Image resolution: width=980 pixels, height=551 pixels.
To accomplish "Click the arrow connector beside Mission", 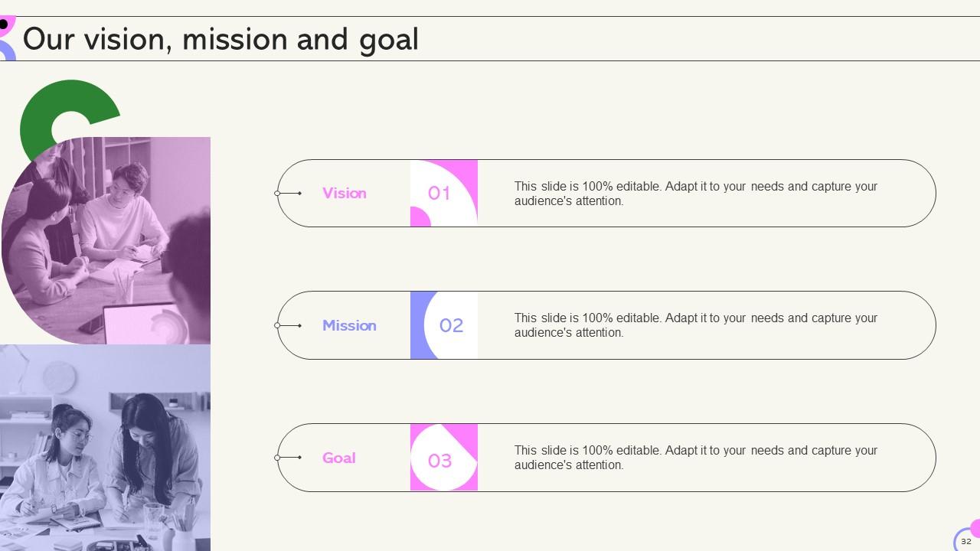I will (x=288, y=325).
